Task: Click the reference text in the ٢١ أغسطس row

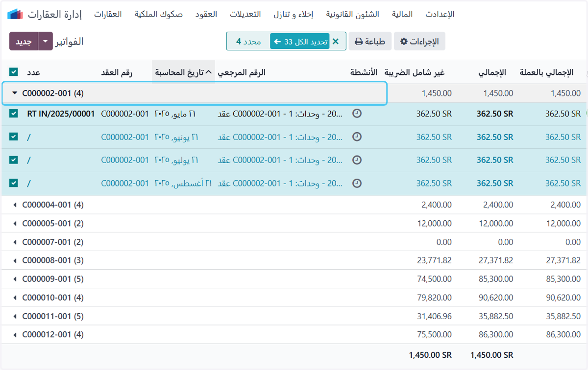Action: click(280, 183)
